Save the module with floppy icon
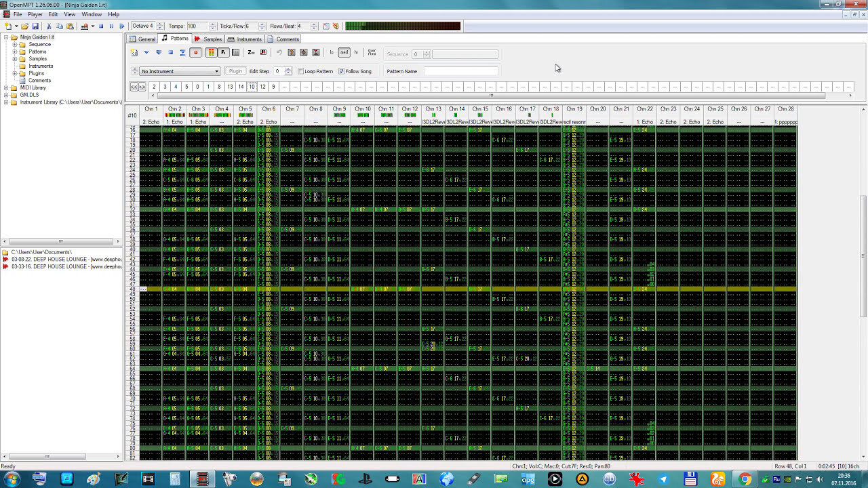This screenshot has width=868, height=488. point(35,26)
